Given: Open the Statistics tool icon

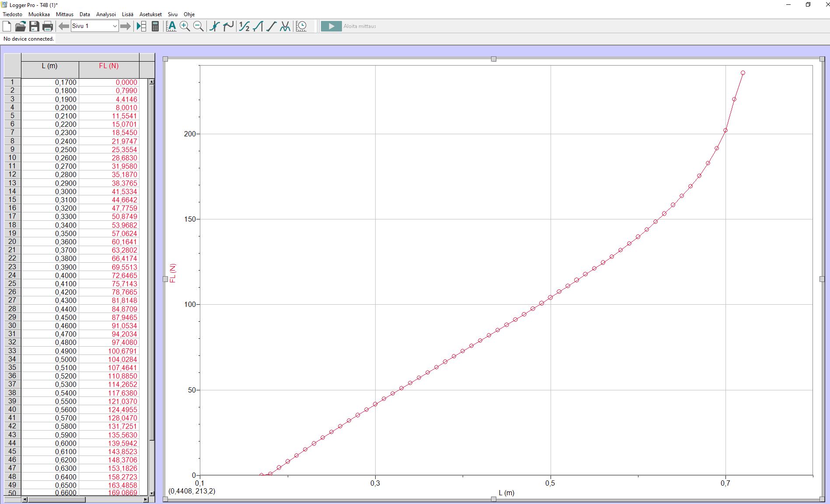Looking at the screenshot, I should (244, 26).
